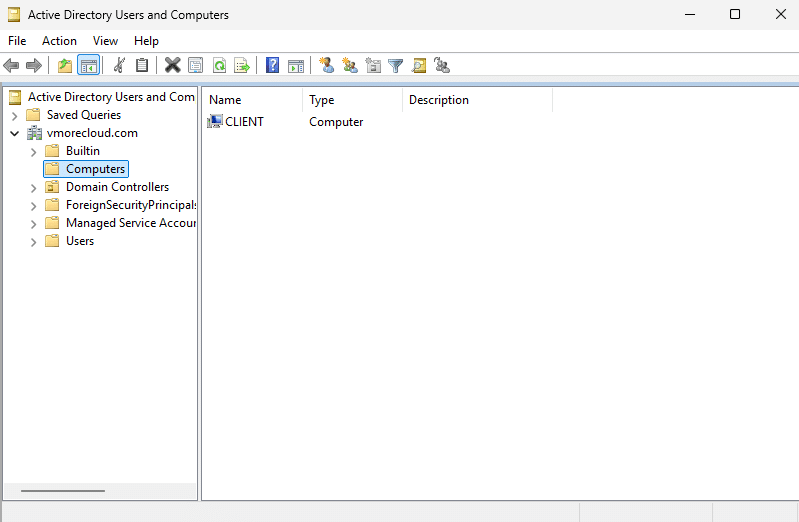The width and height of the screenshot is (799, 522).
Task: Create a new user with toolbar icon
Action: point(327,65)
